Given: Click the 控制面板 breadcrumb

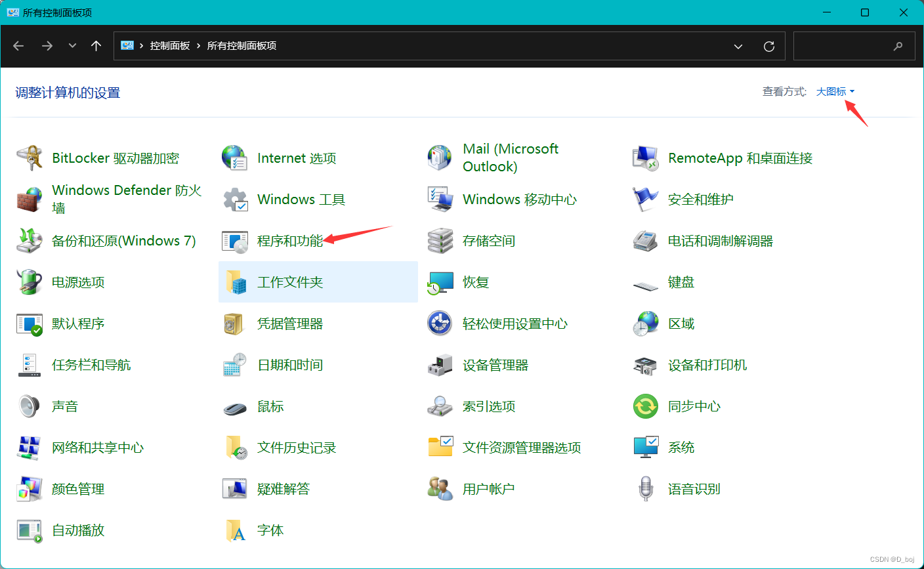Looking at the screenshot, I should click(170, 46).
